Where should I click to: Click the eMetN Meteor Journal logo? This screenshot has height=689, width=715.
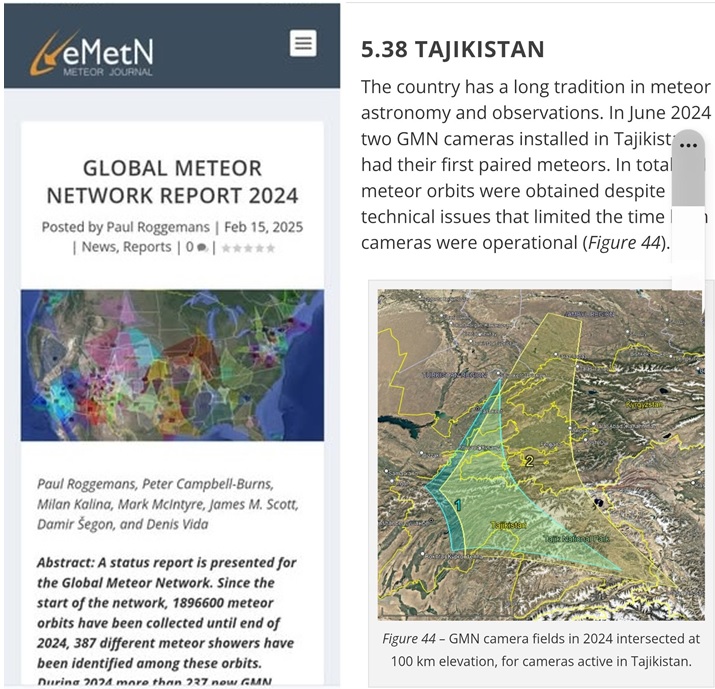point(92,51)
